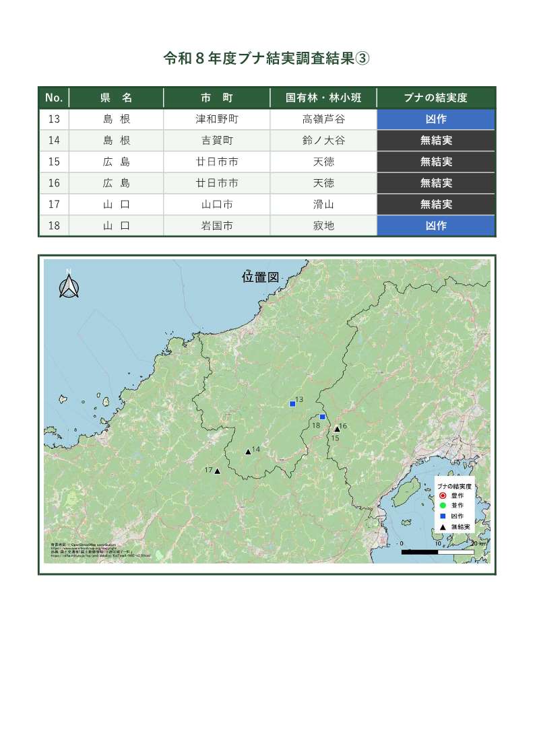The image size is (535, 756).
Task: Click the No. column header
Action: point(54,98)
